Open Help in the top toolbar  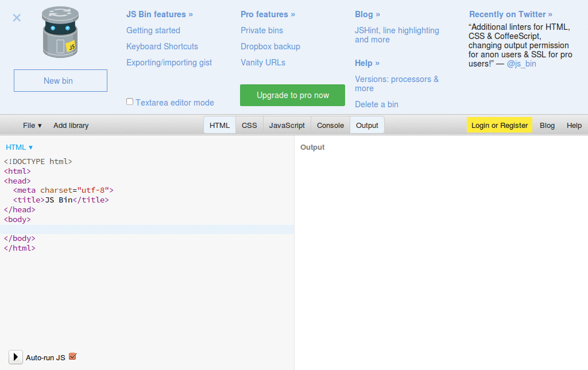pyautogui.click(x=574, y=126)
